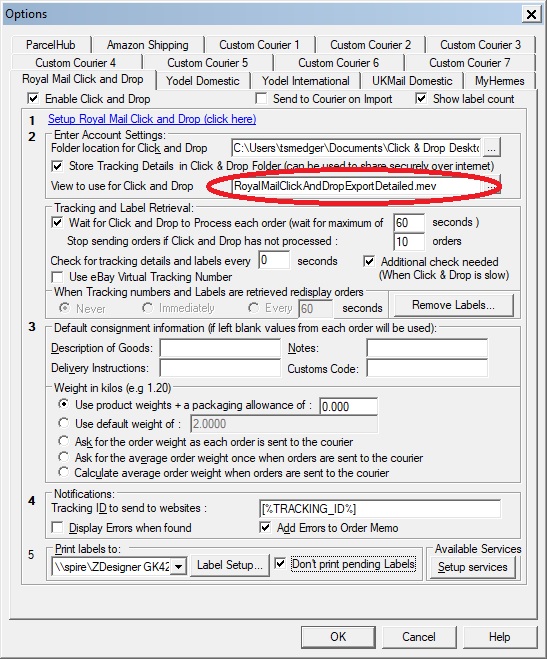This screenshot has width=547, height=659.
Task: Click the Folder location path field
Action: point(356,148)
